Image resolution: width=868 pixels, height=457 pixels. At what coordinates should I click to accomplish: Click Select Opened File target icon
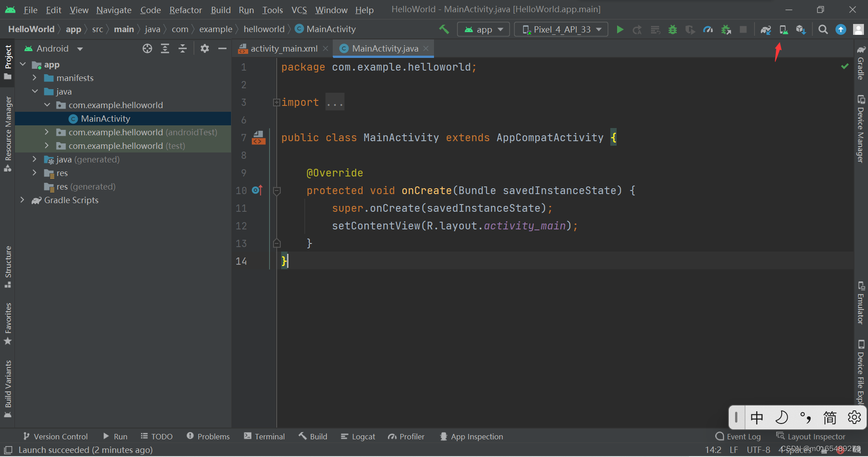tap(147, 48)
